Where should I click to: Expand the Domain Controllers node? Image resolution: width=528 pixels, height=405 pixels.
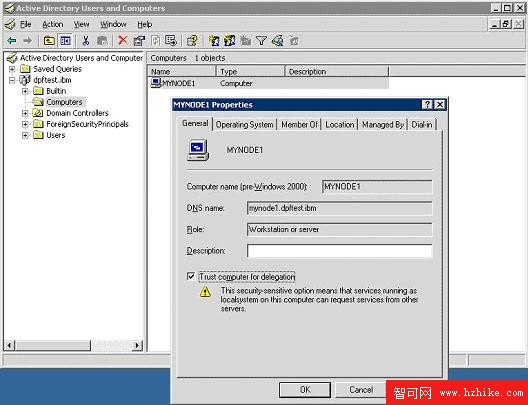tap(25, 113)
